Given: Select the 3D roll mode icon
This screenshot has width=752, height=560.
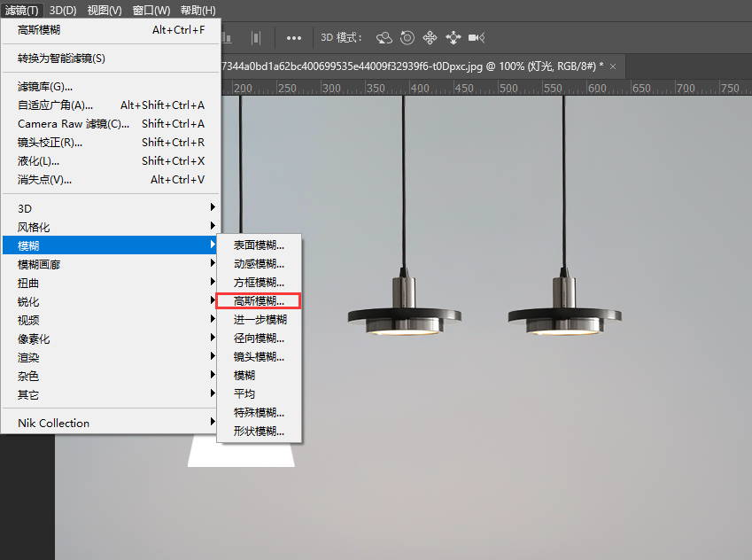Looking at the screenshot, I should pyautogui.click(x=407, y=37).
